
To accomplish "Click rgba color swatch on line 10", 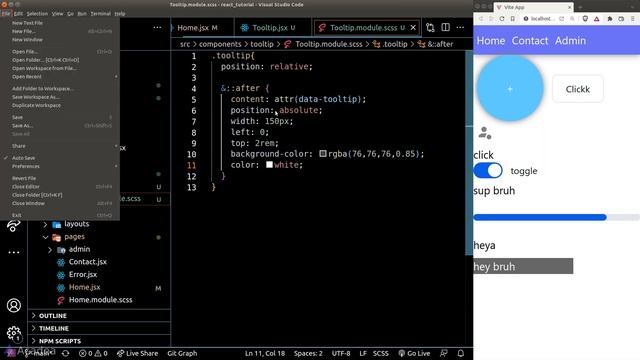I will click(x=323, y=153).
